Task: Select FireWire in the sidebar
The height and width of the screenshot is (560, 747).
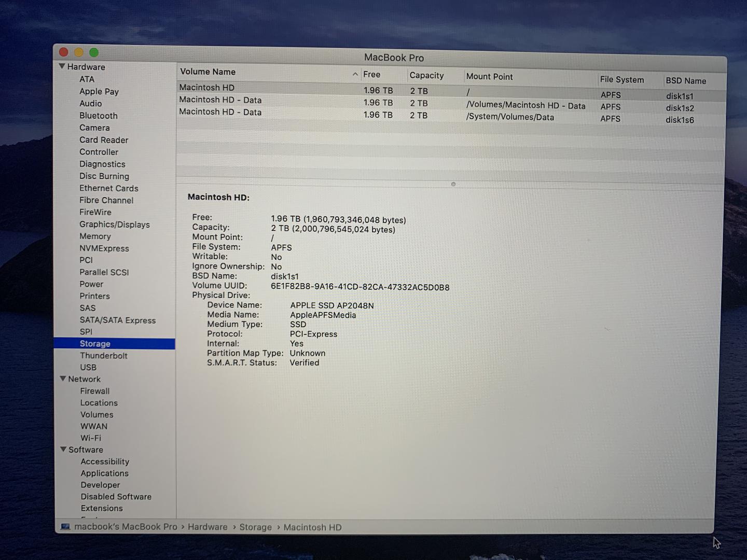Action: [x=95, y=212]
